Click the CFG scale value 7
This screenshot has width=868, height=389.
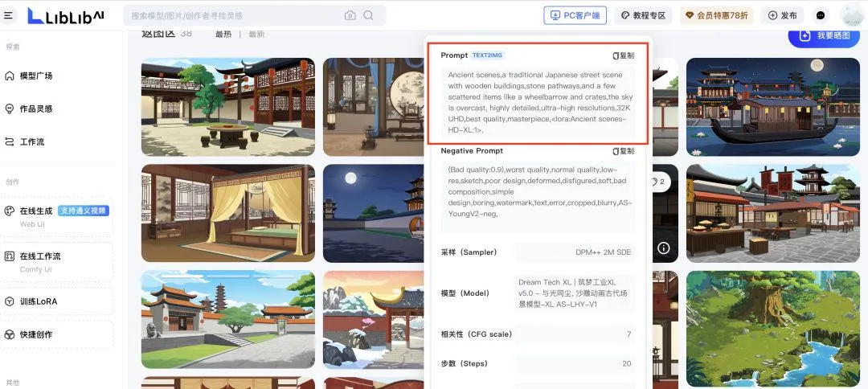pos(628,334)
